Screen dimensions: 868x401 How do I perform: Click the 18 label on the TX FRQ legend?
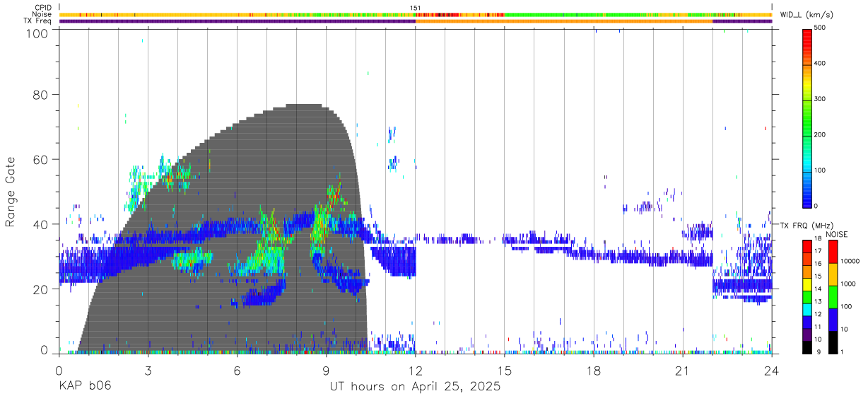tap(819, 239)
